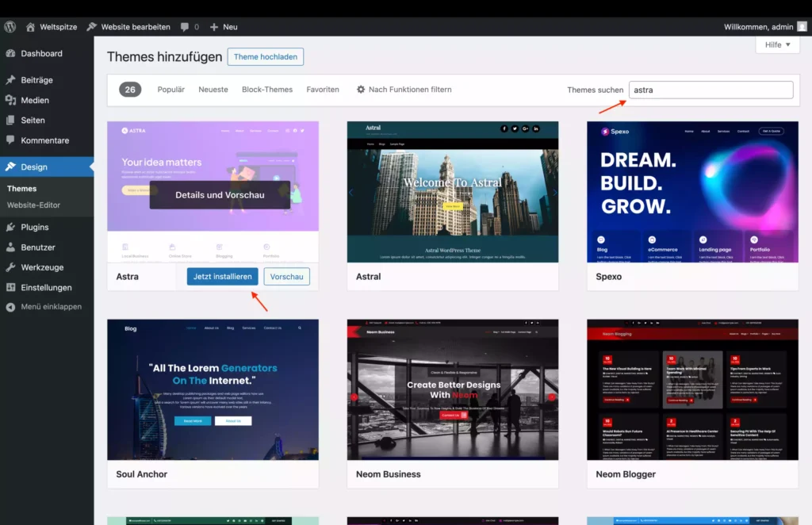Open the Website-Editor submenu item
The height and width of the screenshot is (525, 812).
tap(33, 205)
